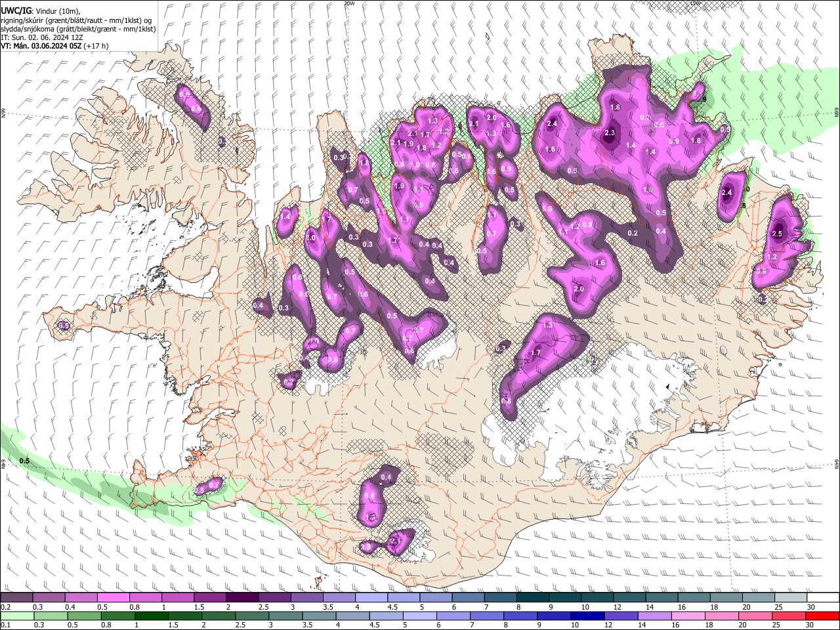840x630 pixels.
Task: Select the 12 teal swatch in top legend row
Action: (628, 597)
